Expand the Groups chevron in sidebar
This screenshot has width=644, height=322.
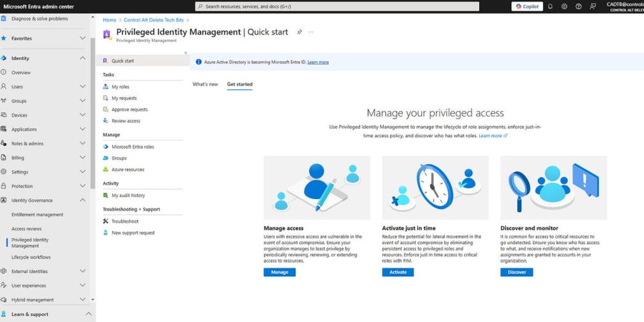pos(82,100)
